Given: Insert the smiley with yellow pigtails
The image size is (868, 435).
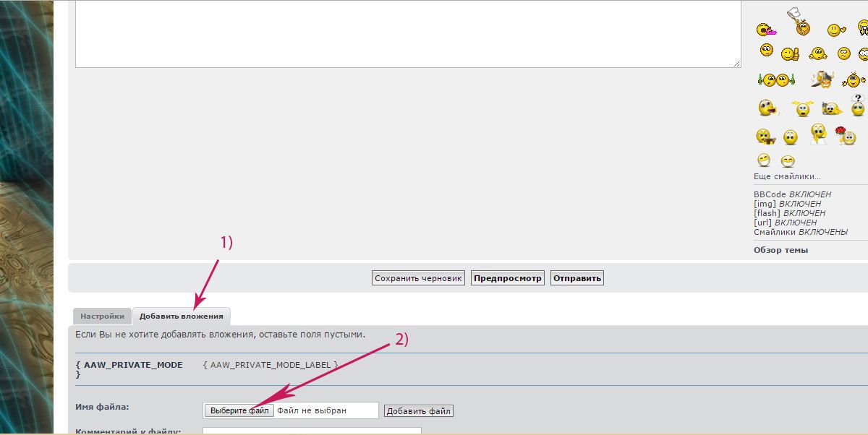Looking at the screenshot, I should (x=801, y=108).
